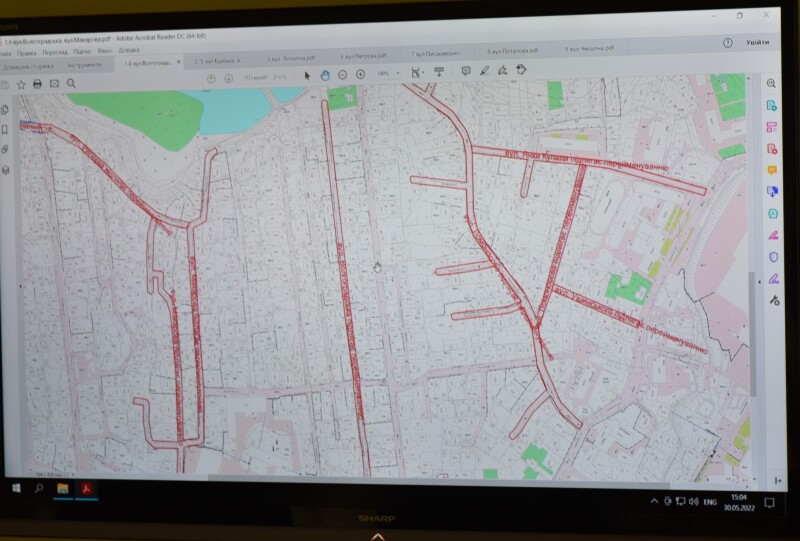
Task: Open the Protect shield tool
Action: 773,256
